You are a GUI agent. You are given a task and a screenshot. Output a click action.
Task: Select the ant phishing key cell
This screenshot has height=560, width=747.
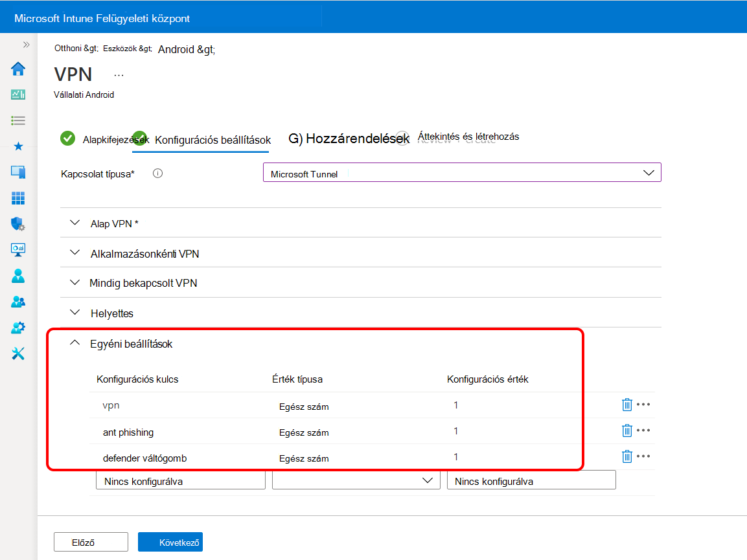[128, 432]
